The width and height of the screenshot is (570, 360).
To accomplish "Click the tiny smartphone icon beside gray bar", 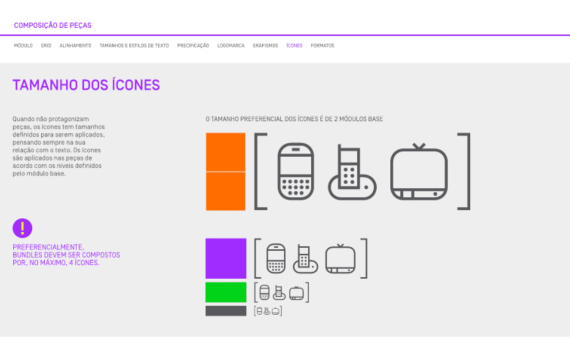I will tap(259, 311).
